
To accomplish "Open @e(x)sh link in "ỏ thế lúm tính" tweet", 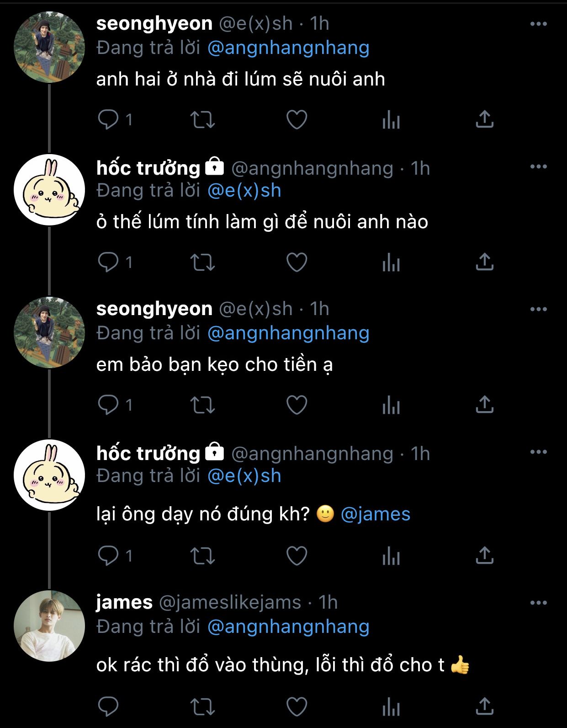I will [244, 191].
